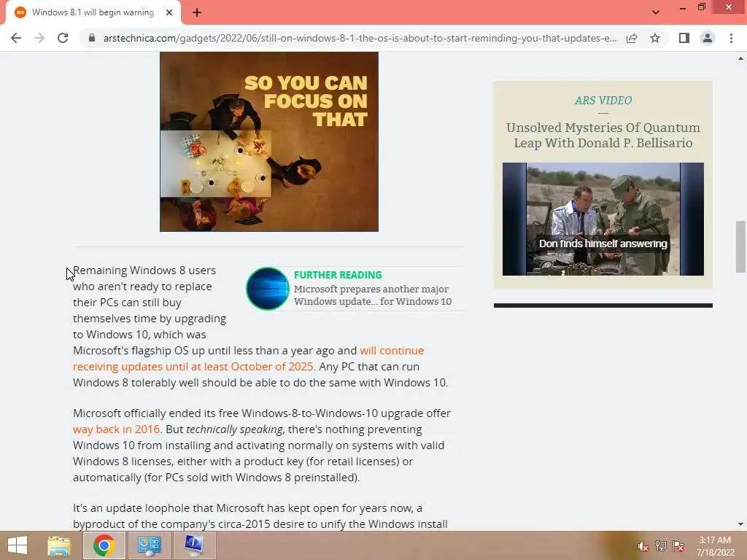Open the network tray icon
Screen dimensions: 747x560
tap(661, 546)
